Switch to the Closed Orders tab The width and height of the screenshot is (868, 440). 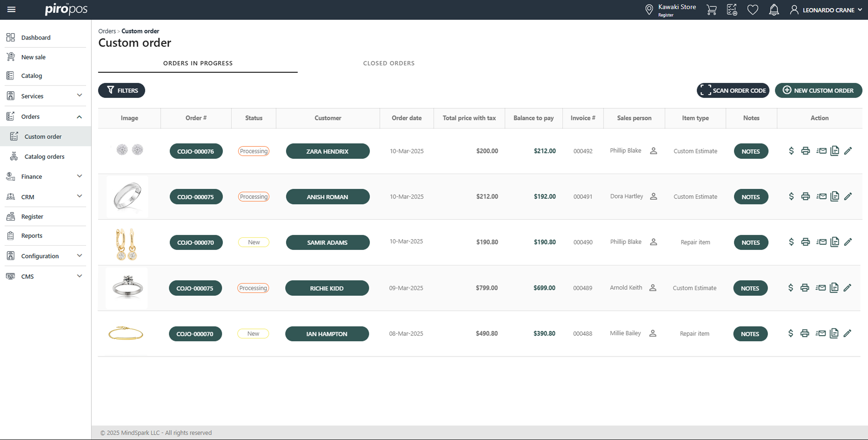[x=389, y=63]
